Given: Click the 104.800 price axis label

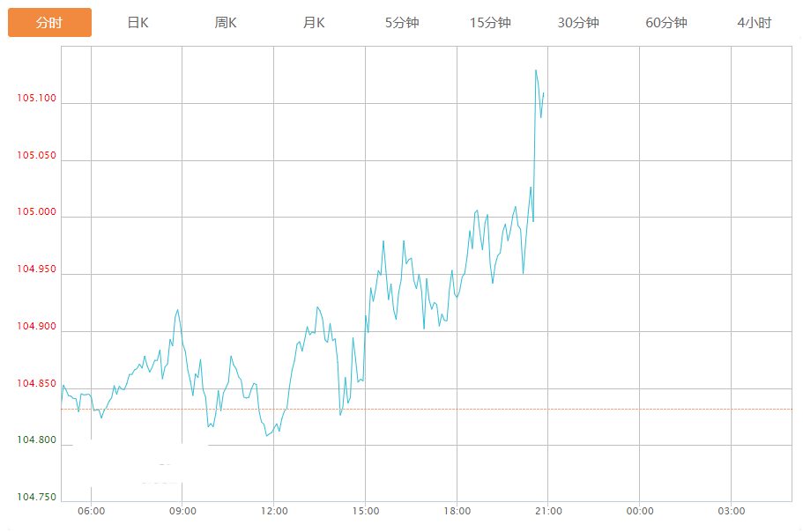Looking at the screenshot, I should (x=36, y=440).
